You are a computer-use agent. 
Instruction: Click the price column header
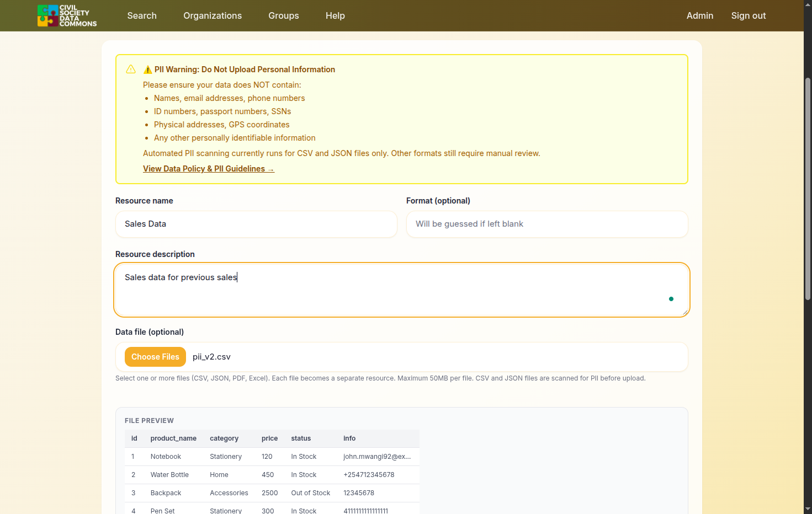pyautogui.click(x=269, y=438)
